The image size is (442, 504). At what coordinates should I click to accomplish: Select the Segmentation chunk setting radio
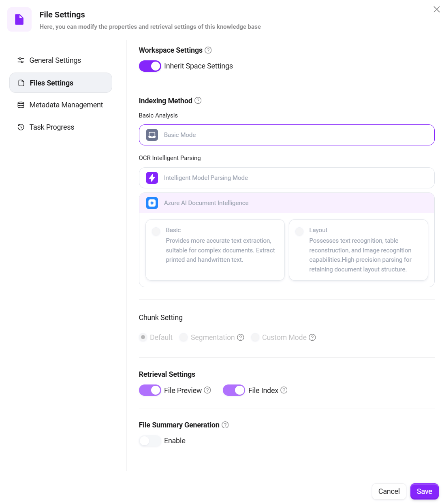coord(184,337)
